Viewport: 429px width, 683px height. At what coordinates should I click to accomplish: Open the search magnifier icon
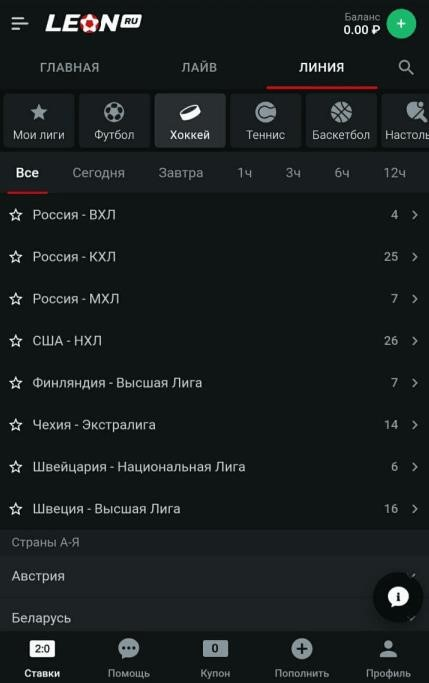point(406,68)
